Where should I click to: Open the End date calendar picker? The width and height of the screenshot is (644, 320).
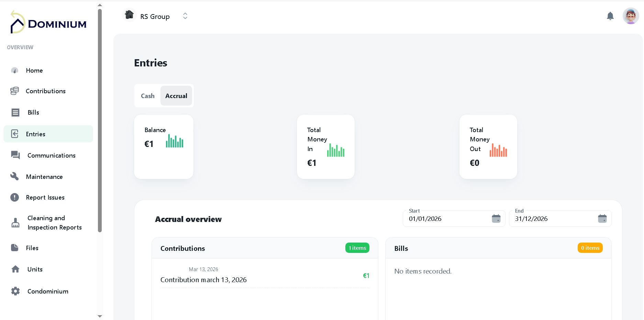pyautogui.click(x=602, y=218)
